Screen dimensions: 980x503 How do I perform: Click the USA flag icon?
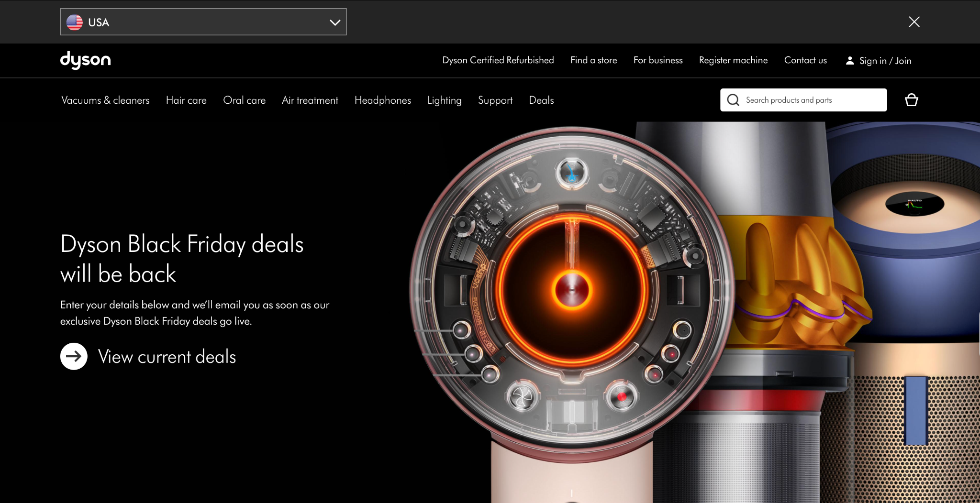(75, 22)
